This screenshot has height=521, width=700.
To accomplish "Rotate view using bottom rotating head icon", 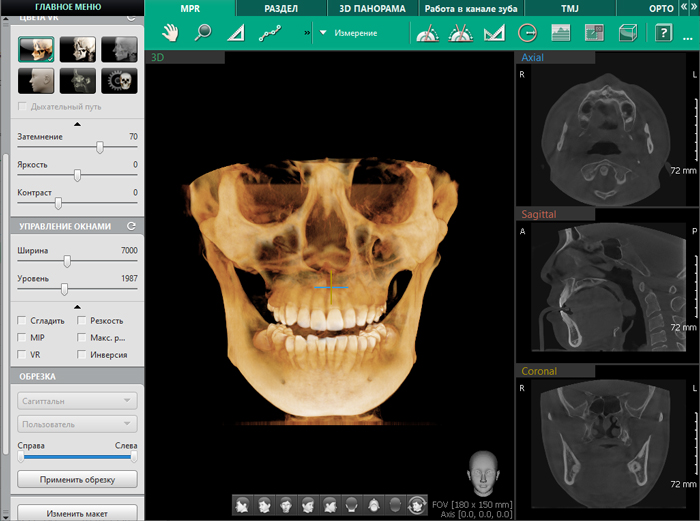I will tap(417, 505).
